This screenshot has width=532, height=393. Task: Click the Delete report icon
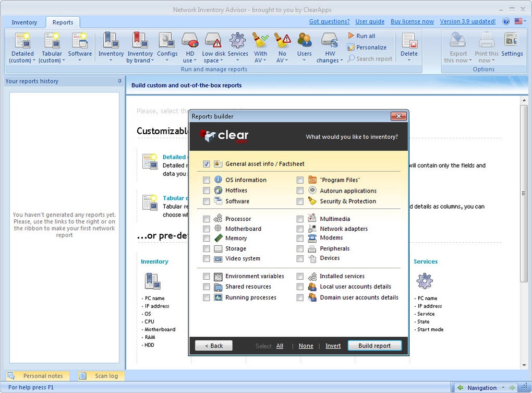(x=409, y=40)
